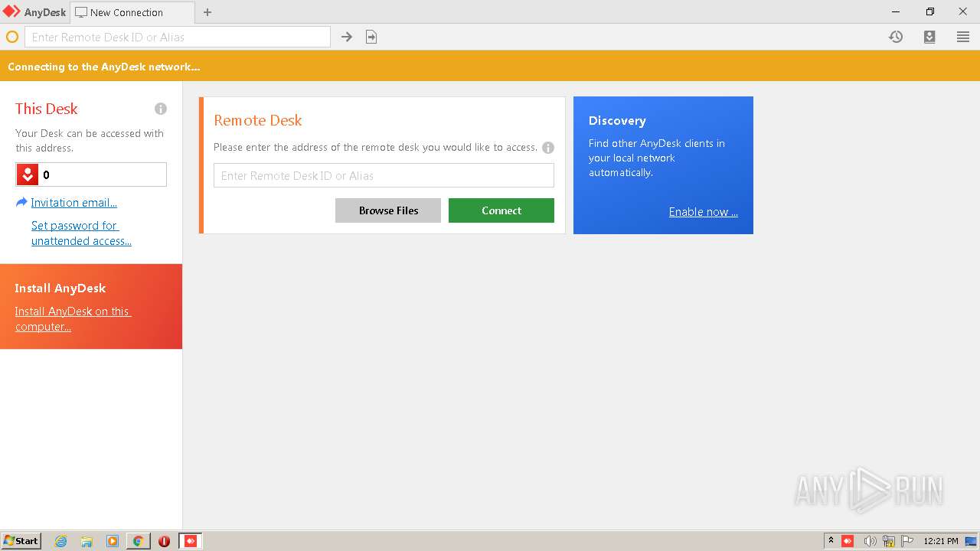This screenshot has width=980, height=551.
Task: Open media player from taskbar
Action: [113, 541]
